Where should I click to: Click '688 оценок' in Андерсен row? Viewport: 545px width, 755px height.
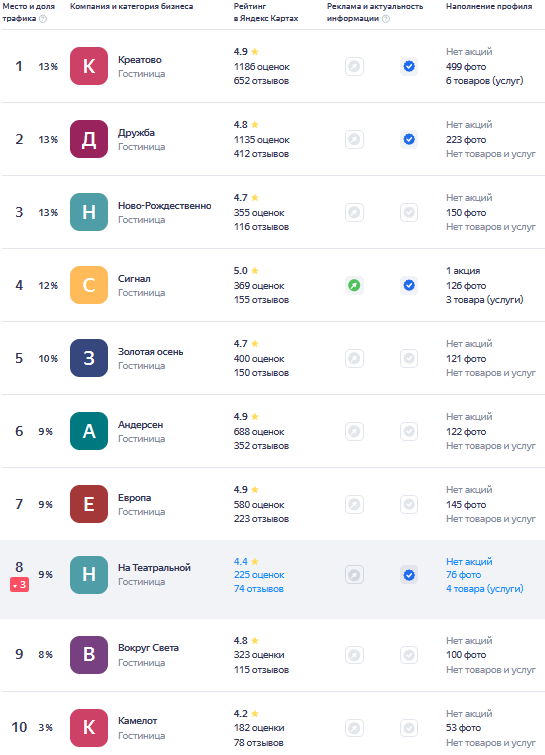pyautogui.click(x=259, y=432)
